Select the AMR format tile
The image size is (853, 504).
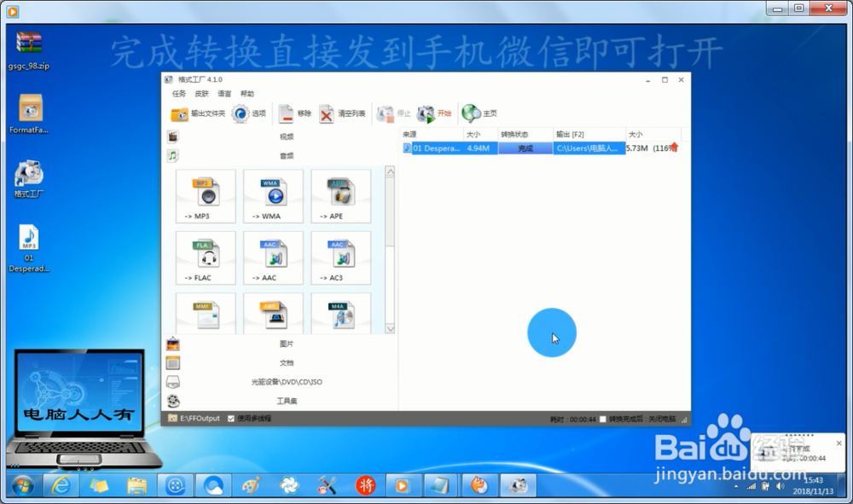click(x=273, y=314)
